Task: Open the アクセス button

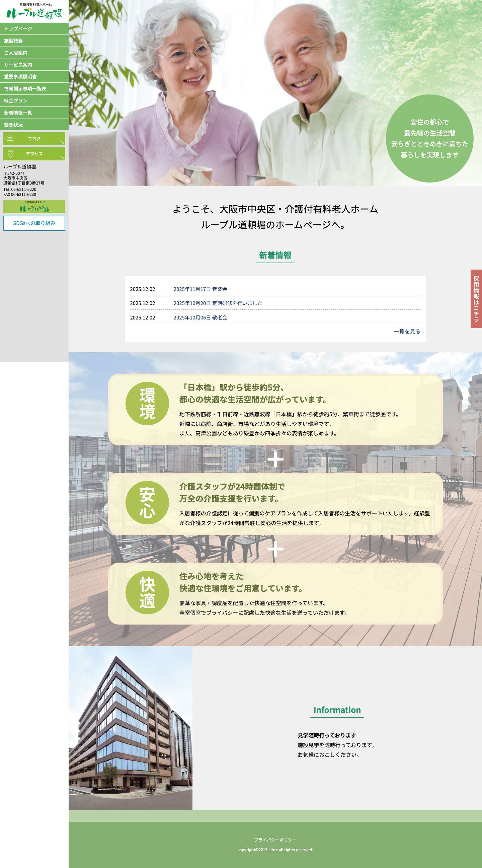Action: (34, 154)
